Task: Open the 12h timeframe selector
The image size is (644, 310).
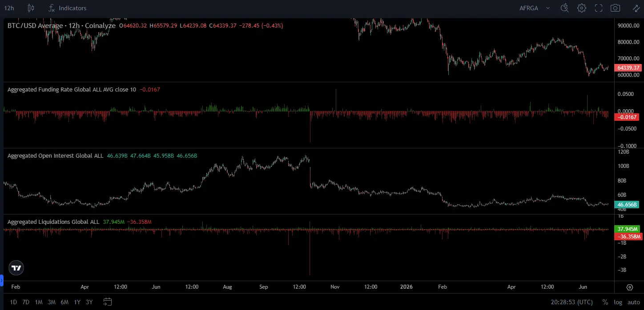Action: tap(9, 8)
